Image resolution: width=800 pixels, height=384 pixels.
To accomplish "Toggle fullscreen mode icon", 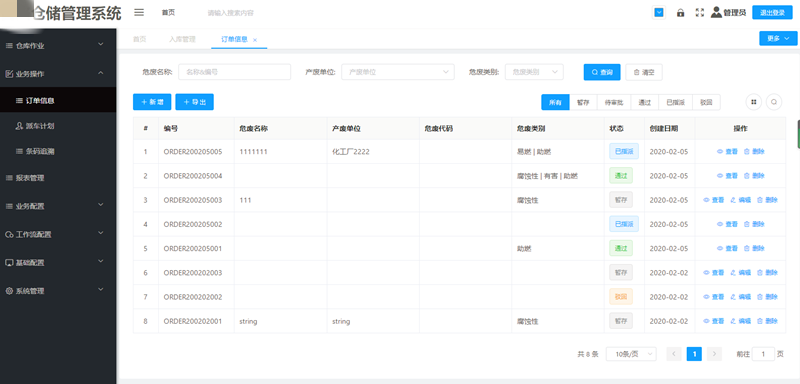I will [699, 13].
